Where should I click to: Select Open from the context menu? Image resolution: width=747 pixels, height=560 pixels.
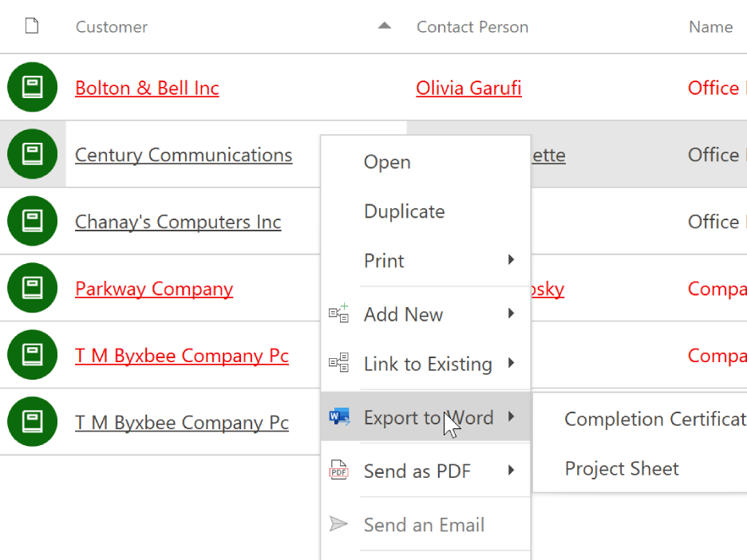(x=387, y=162)
